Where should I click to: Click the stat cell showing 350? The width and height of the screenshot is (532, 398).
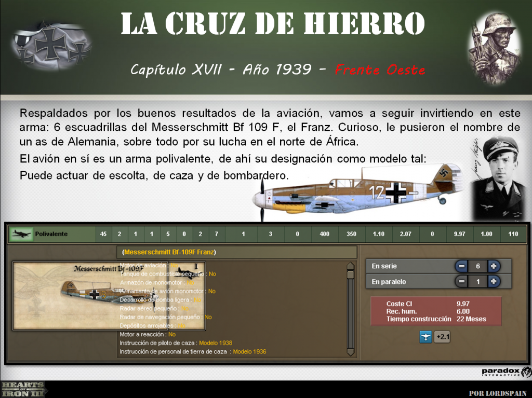click(352, 234)
